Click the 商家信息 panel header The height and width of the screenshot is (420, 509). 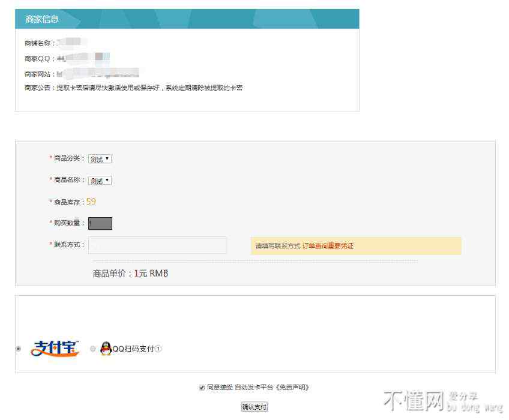pos(187,19)
